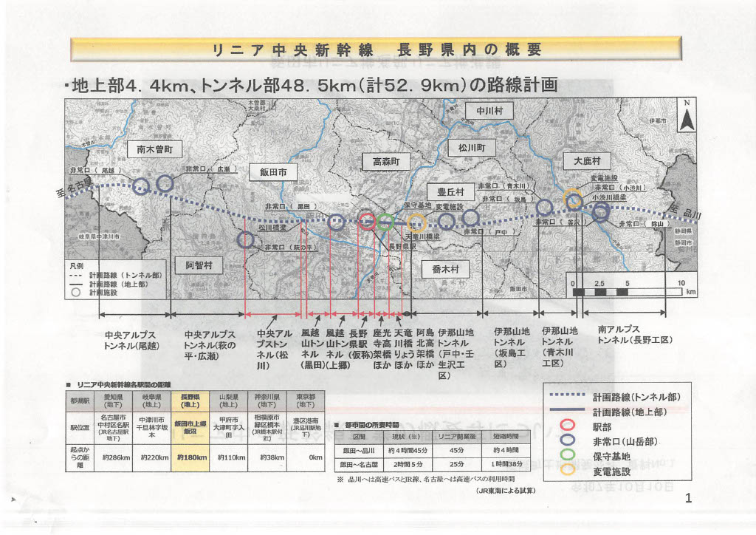Click the blue 非常口(山岳部) legend circle

568,442
